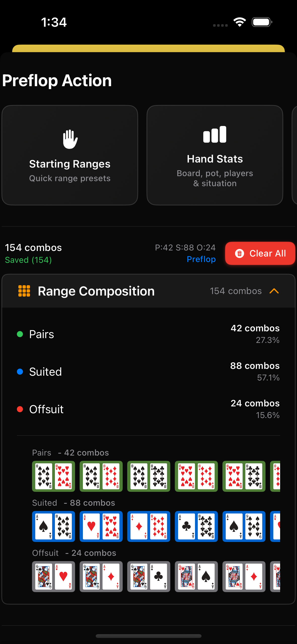Select the Suited composition row
Viewport: 297px width, 644px height.
coord(148,372)
